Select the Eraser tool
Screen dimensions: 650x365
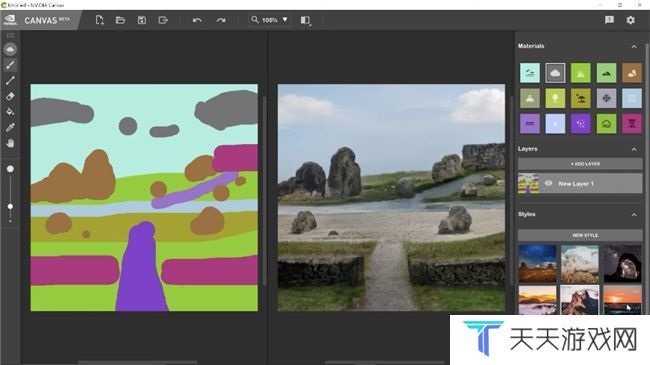[x=10, y=96]
